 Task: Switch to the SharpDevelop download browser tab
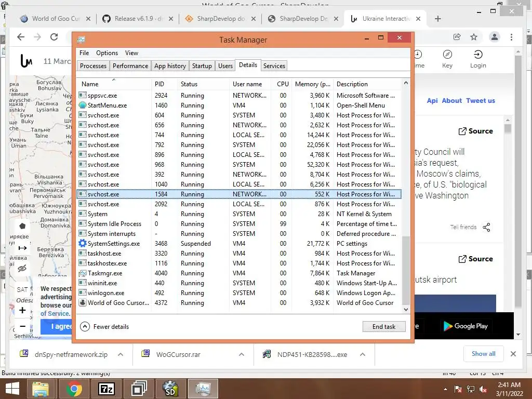click(221, 19)
